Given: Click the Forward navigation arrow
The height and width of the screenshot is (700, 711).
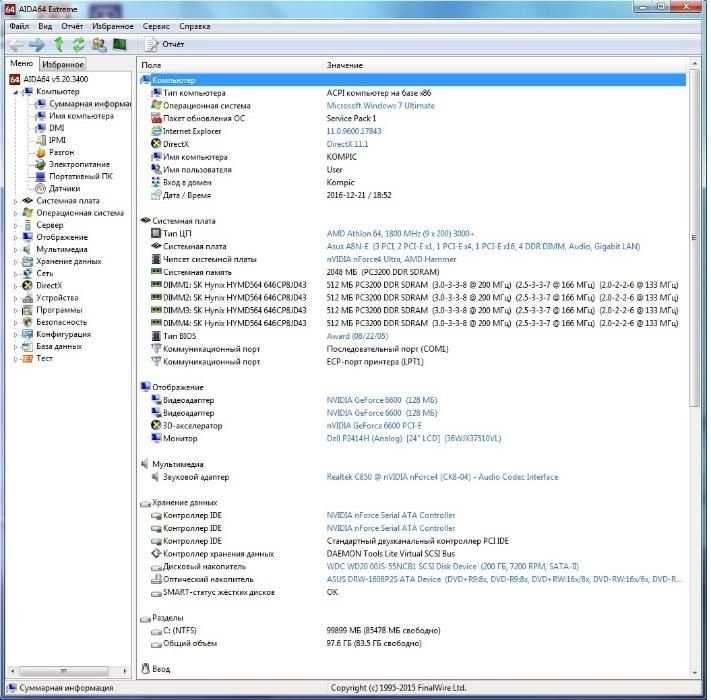Looking at the screenshot, I should pos(37,44).
